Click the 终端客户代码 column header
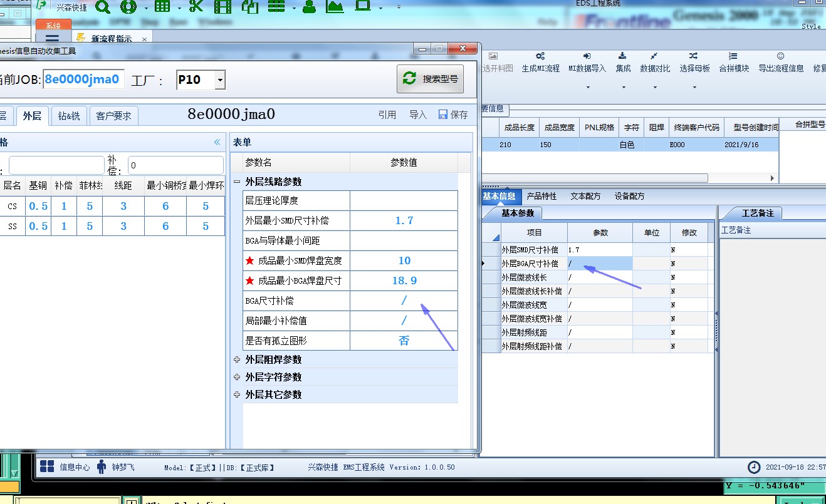 [695, 127]
